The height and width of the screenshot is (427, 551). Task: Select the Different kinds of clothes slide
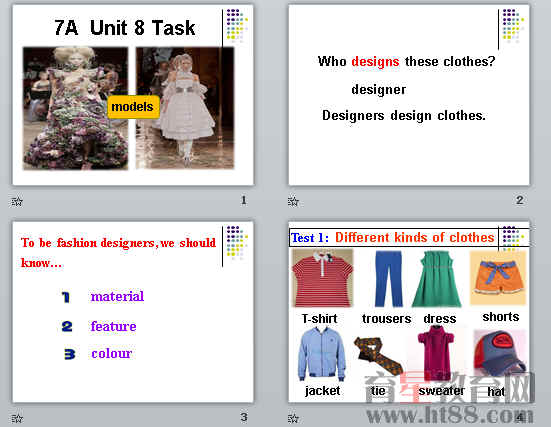coord(409,312)
